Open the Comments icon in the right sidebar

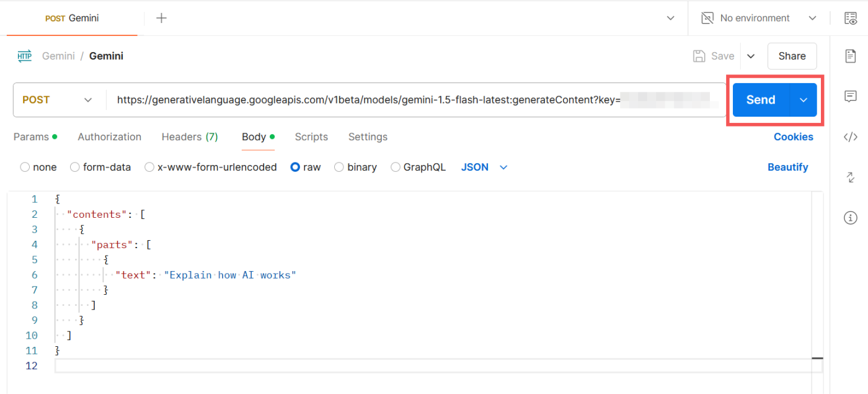(851, 96)
